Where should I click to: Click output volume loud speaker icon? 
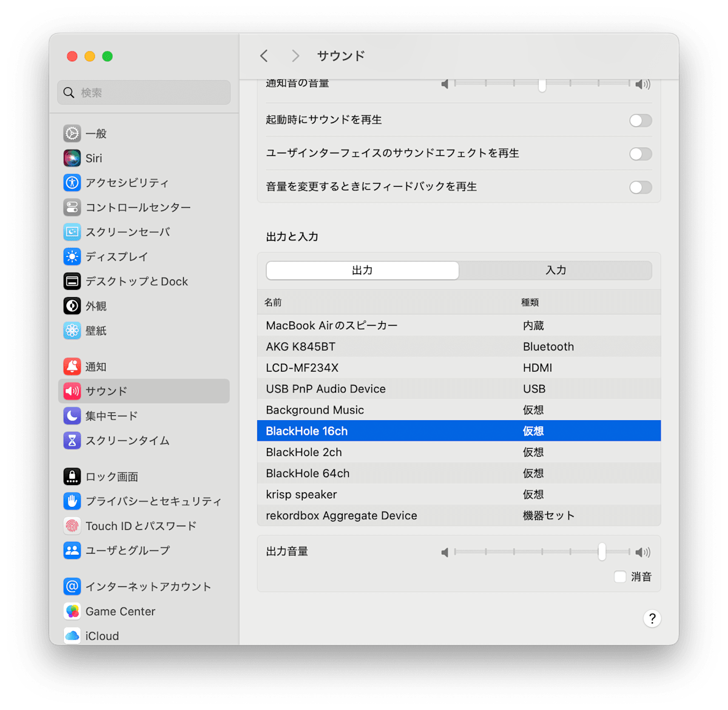coord(643,552)
